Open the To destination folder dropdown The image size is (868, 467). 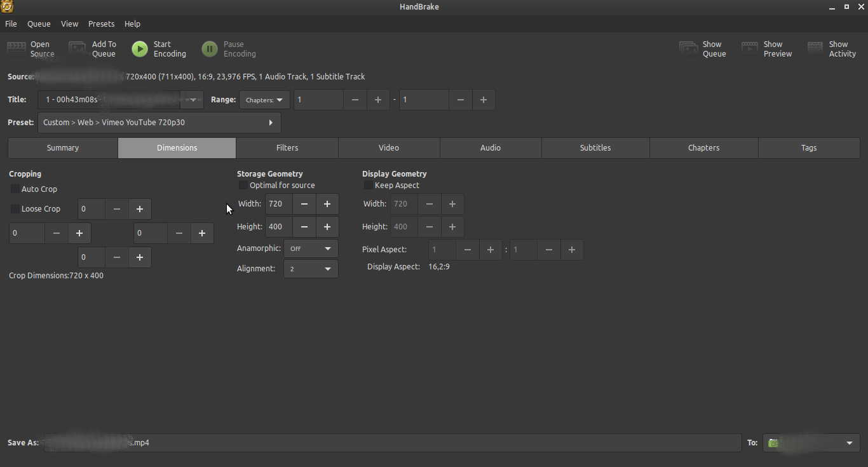click(x=811, y=443)
